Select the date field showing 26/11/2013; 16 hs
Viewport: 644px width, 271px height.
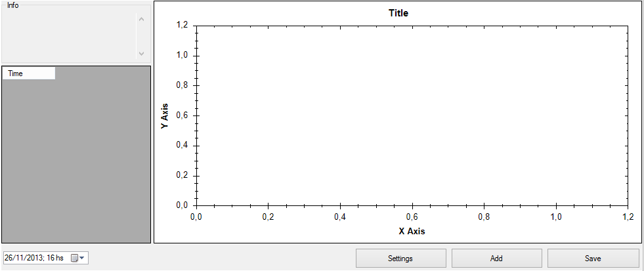click(45, 258)
